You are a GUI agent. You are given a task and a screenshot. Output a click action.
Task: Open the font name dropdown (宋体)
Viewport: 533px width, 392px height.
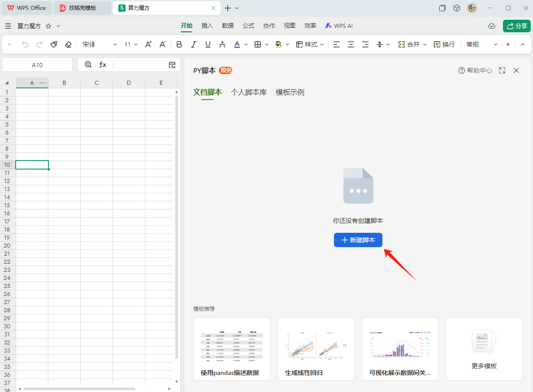pyautogui.click(x=100, y=44)
